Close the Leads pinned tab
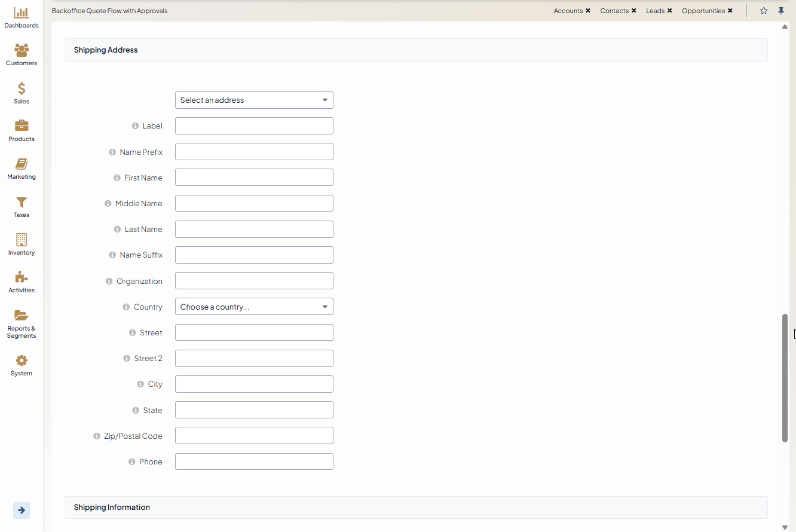796x532 pixels. pos(670,11)
